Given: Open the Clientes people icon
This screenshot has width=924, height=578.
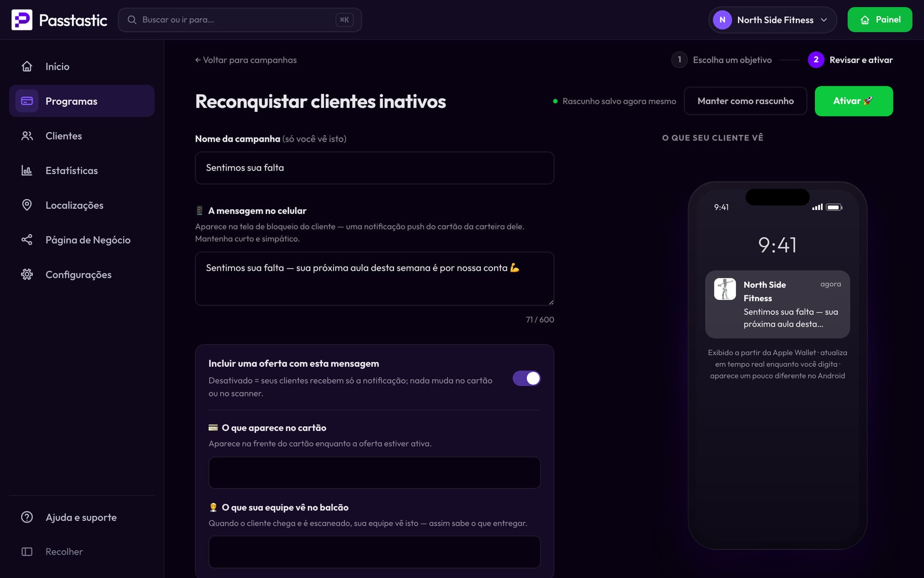Looking at the screenshot, I should coord(27,136).
